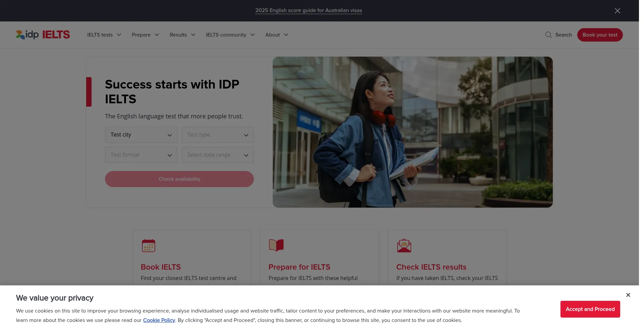Expand the Results navigation menu

point(182,35)
